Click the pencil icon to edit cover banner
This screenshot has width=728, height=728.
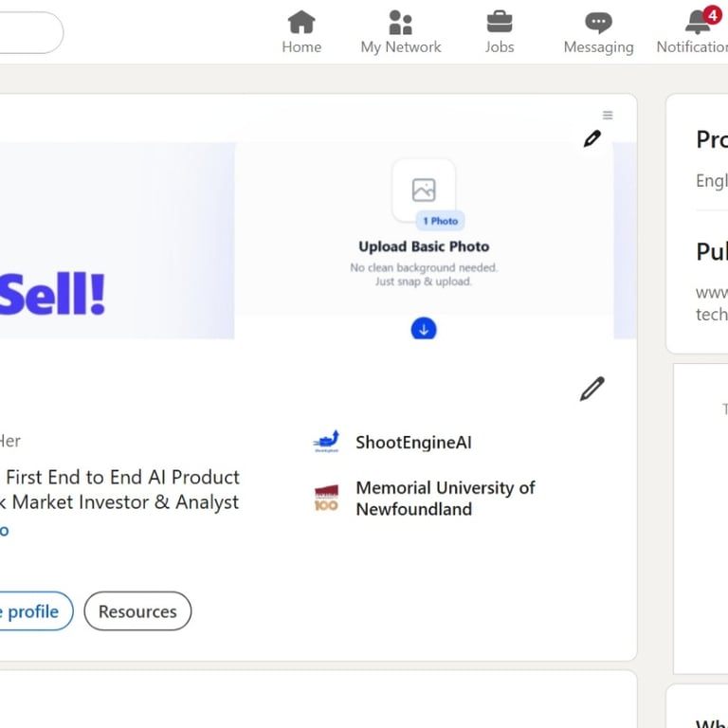(x=592, y=139)
